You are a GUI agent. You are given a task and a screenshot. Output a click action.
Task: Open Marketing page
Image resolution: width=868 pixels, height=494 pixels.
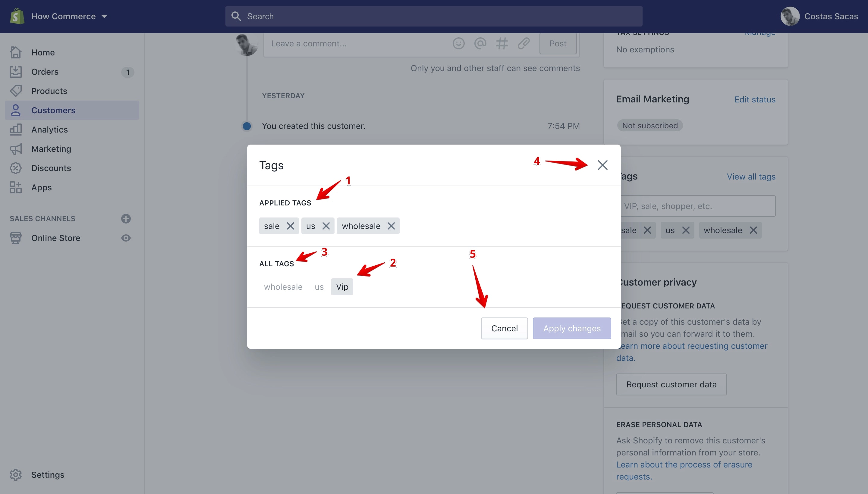51,149
